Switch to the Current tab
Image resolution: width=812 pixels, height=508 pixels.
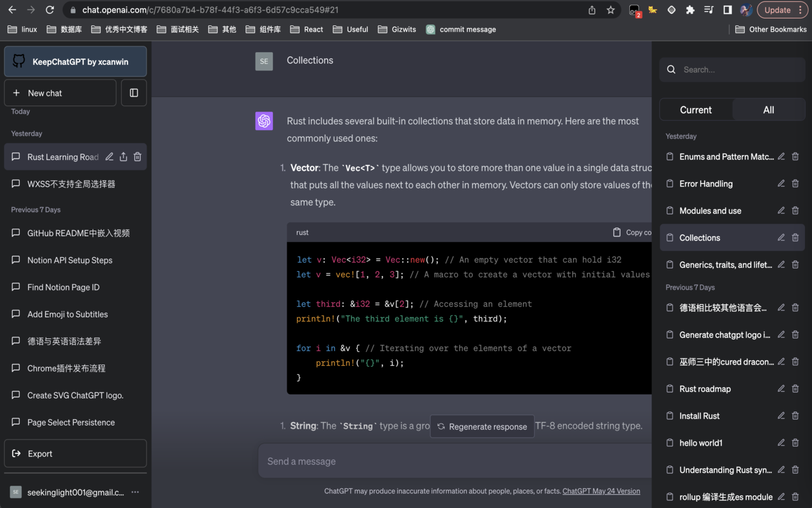tap(695, 109)
